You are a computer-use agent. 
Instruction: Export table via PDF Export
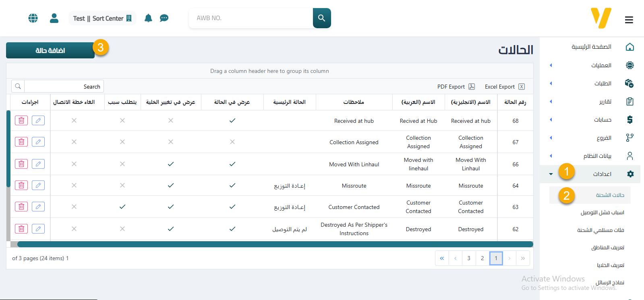(x=456, y=87)
